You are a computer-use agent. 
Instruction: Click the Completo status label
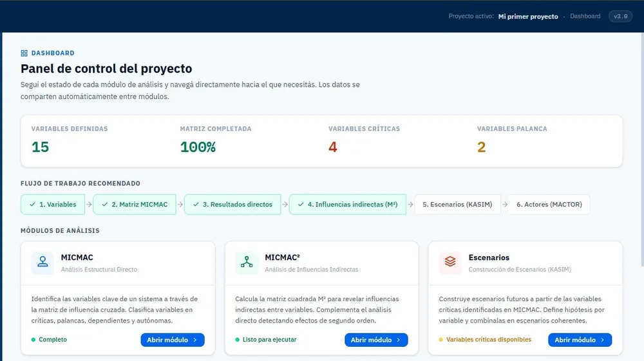pyautogui.click(x=53, y=340)
